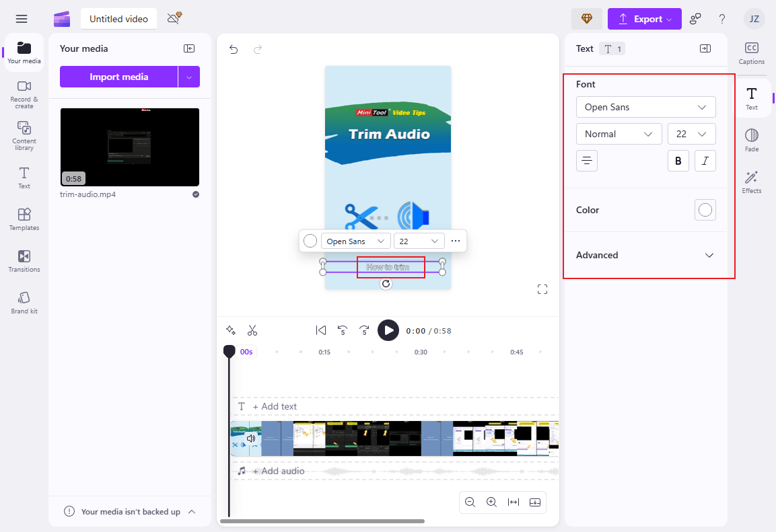776x532 pixels.
Task: Toggle italic text formatting
Action: pos(705,161)
